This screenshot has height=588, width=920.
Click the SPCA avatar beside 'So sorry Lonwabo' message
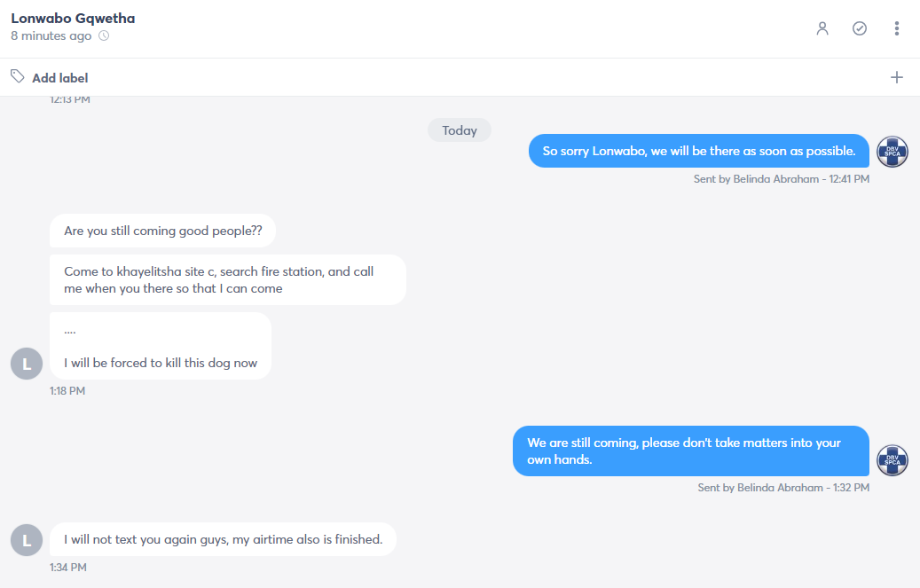pyautogui.click(x=892, y=152)
